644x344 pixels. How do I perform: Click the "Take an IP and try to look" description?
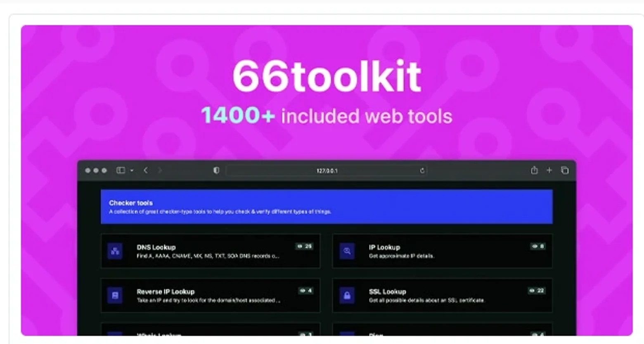click(208, 301)
